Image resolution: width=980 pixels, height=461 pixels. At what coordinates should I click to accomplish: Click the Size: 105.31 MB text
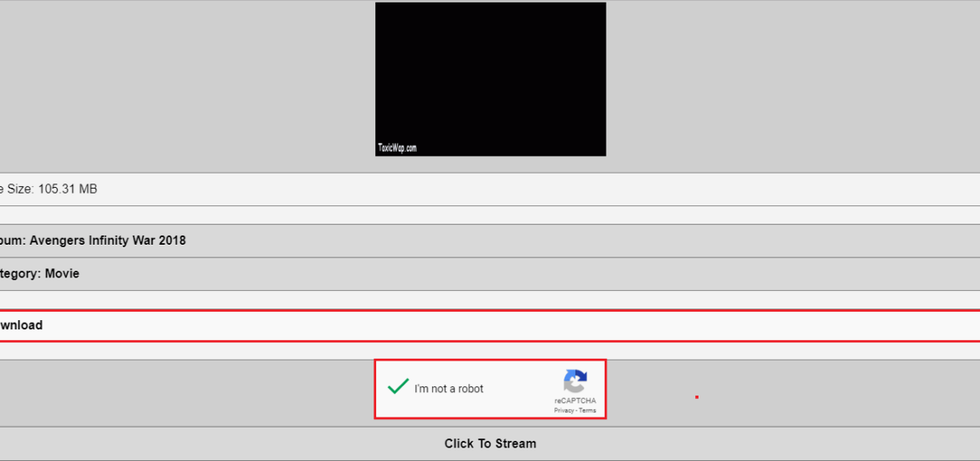[53, 189]
